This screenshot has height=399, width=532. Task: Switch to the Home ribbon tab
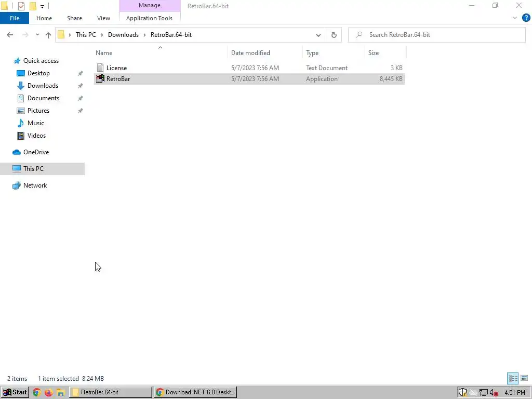pos(44,18)
